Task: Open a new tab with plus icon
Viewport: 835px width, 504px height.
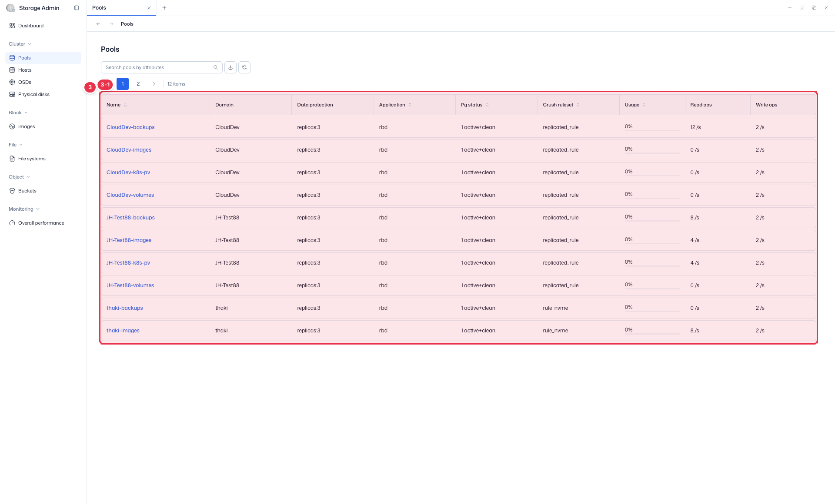Action: coord(164,8)
